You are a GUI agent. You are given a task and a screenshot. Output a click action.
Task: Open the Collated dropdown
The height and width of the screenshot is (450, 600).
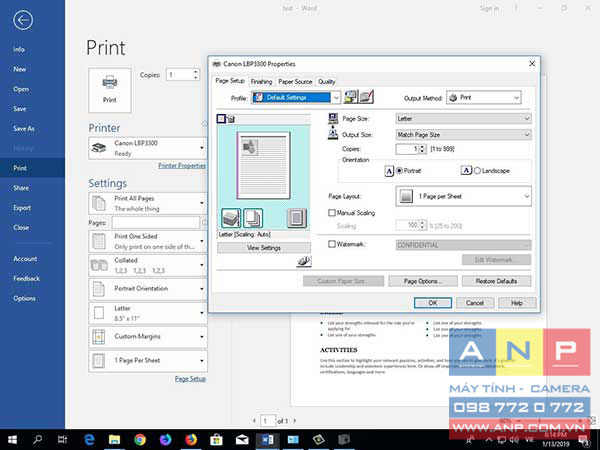tap(148, 265)
